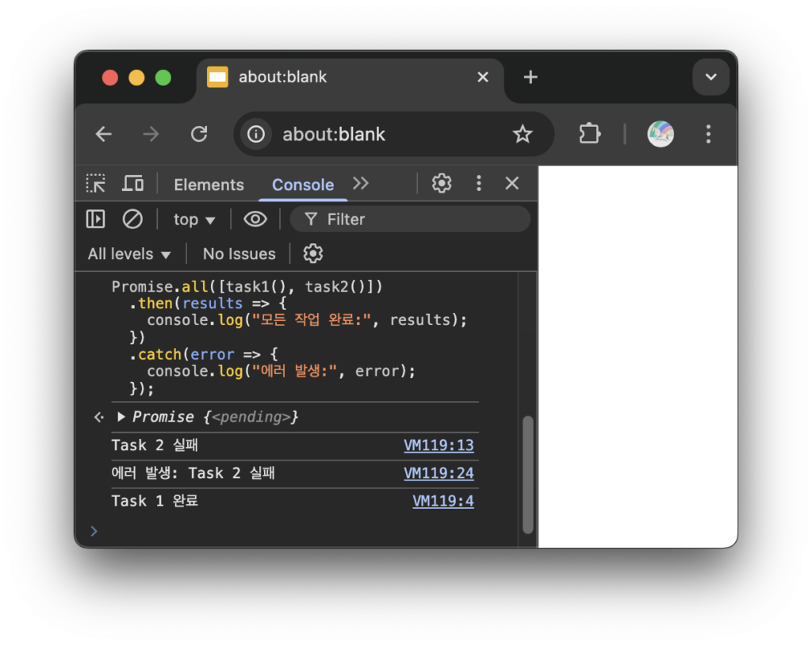812x646 pixels.
Task: Show the console sidebar
Action: click(95, 219)
